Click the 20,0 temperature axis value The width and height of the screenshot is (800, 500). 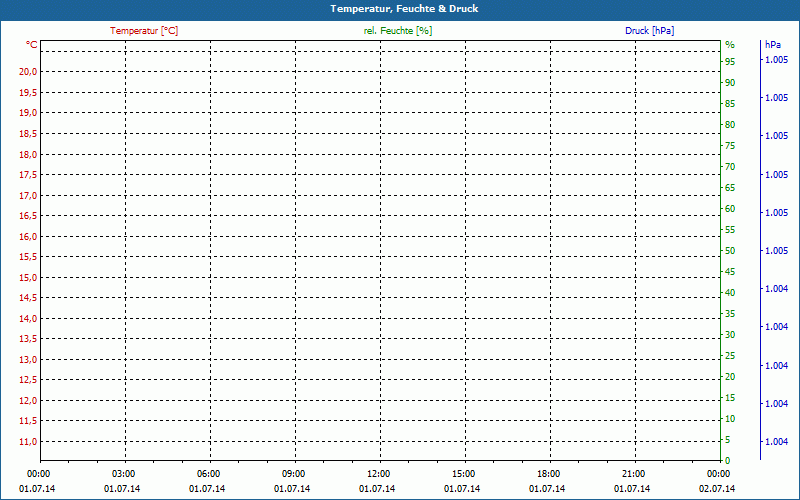point(28,71)
